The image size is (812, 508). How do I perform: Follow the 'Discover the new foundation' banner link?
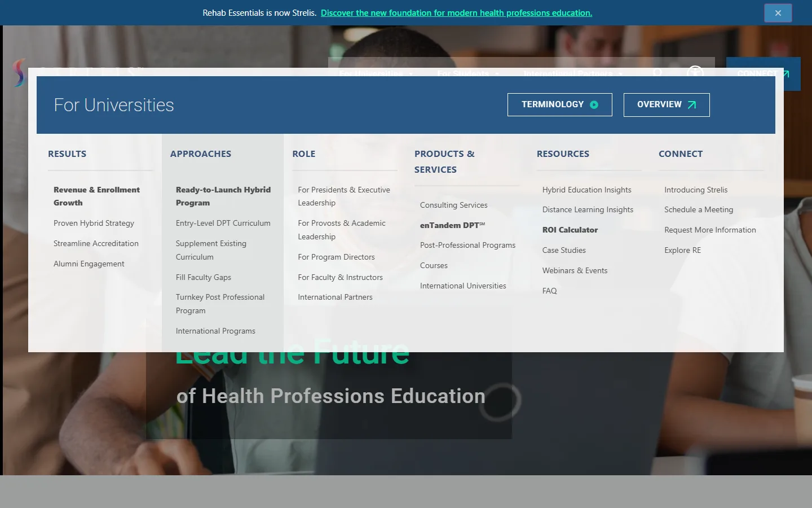point(456,13)
